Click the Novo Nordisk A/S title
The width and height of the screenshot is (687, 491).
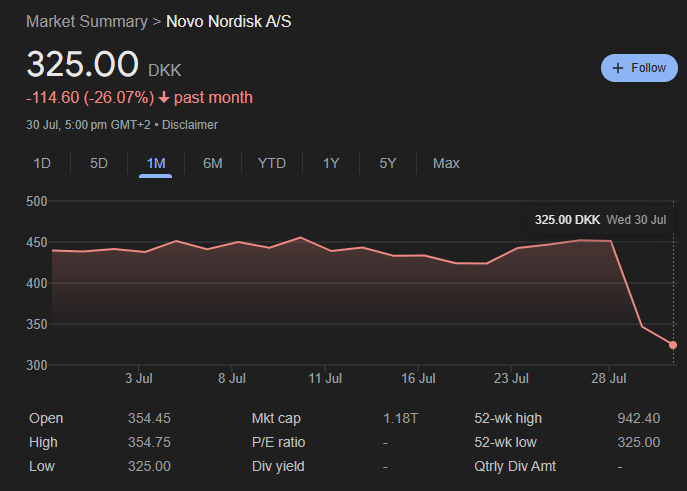pos(229,21)
